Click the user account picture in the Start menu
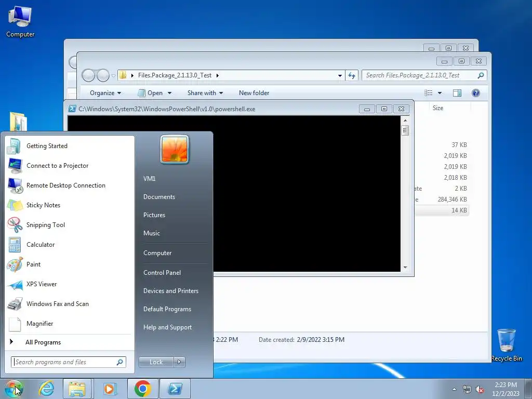This screenshot has height=399, width=532. click(x=175, y=149)
